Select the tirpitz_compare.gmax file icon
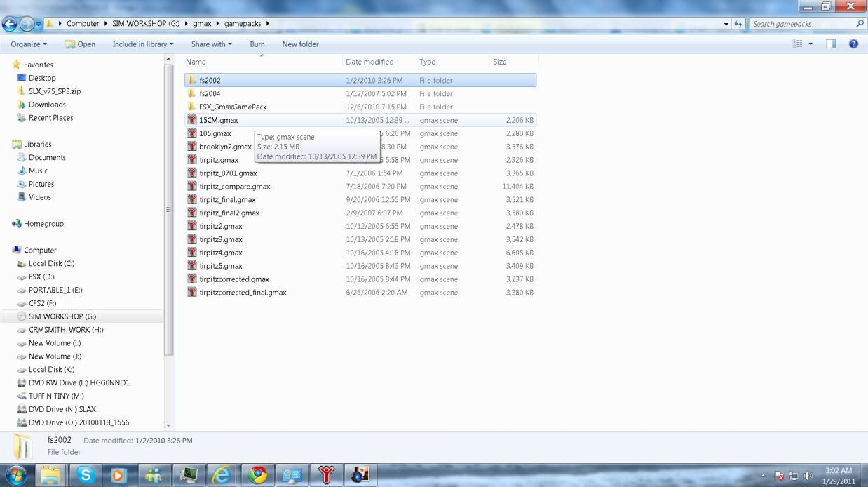This screenshot has height=487, width=868. [x=192, y=187]
